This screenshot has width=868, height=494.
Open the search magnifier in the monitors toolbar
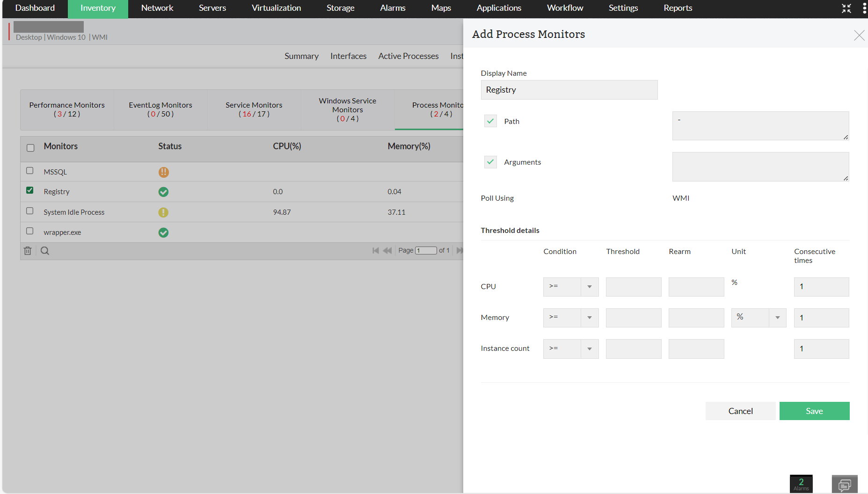(x=44, y=251)
